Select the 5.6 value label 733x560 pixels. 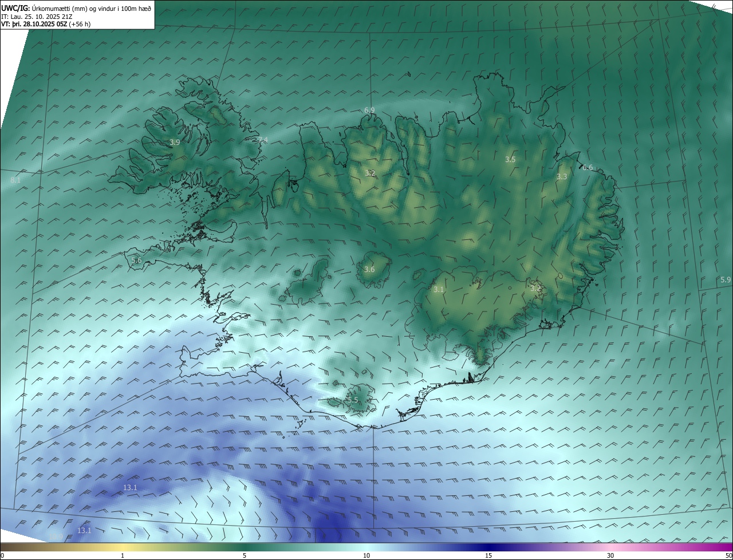(x=136, y=260)
